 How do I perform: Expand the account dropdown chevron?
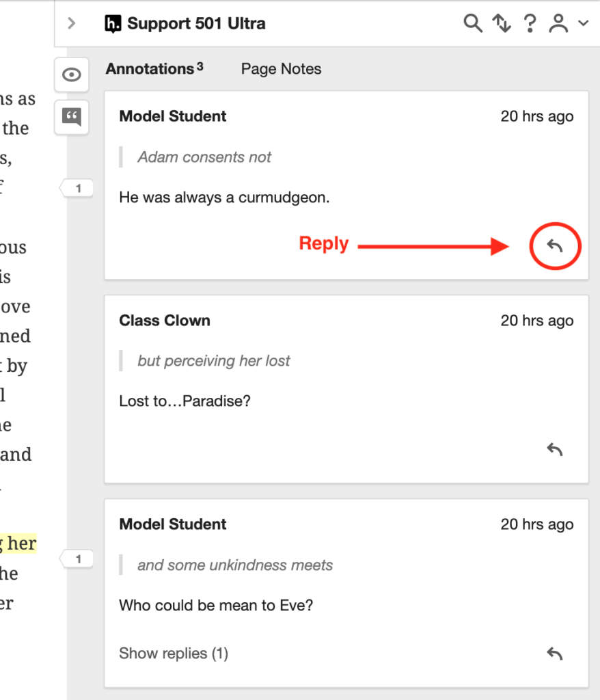click(582, 23)
